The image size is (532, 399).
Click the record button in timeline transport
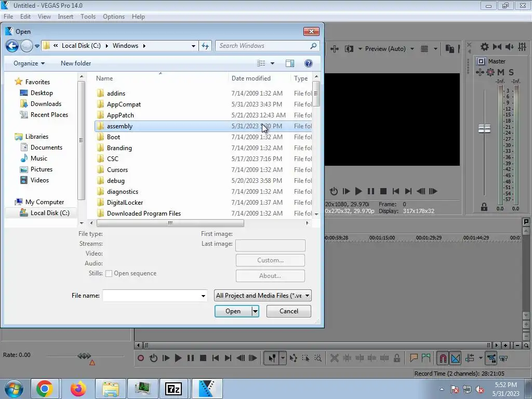[x=141, y=358]
